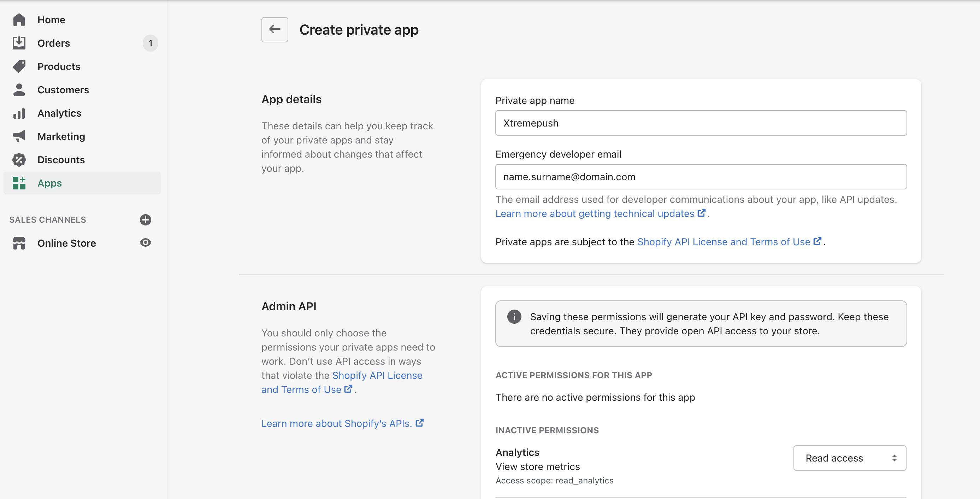View online store via eye icon
The width and height of the screenshot is (980, 499).
tap(145, 243)
